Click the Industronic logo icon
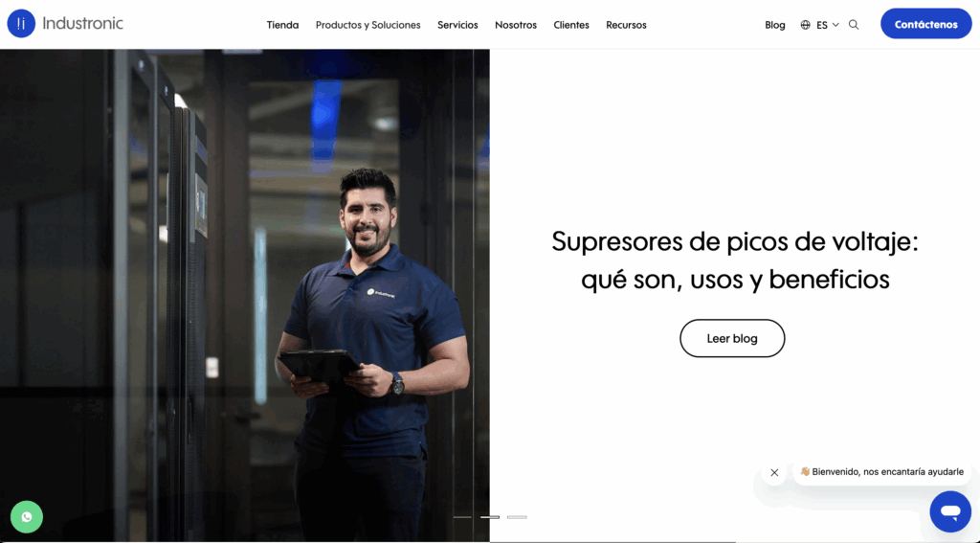Image resolution: width=980 pixels, height=543 pixels. [x=21, y=24]
